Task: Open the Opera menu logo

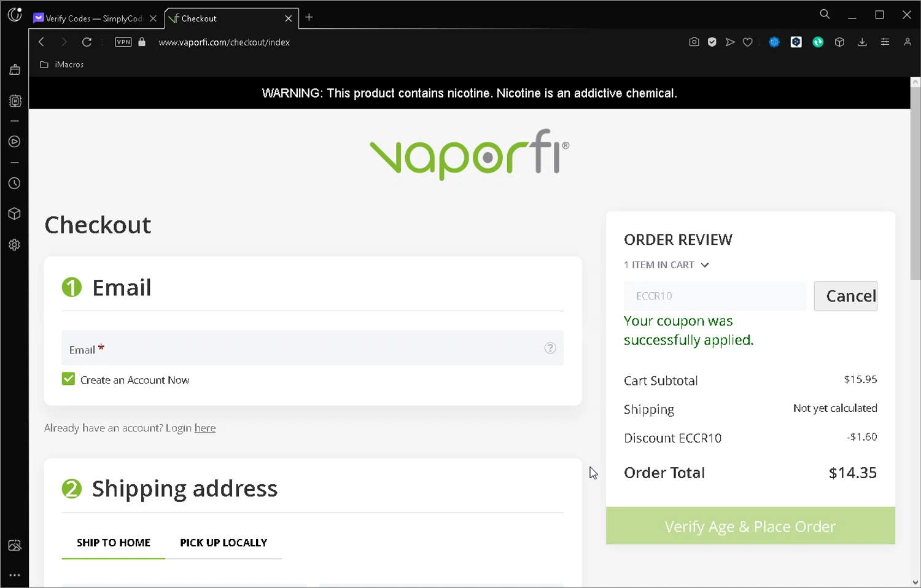Action: point(15,15)
